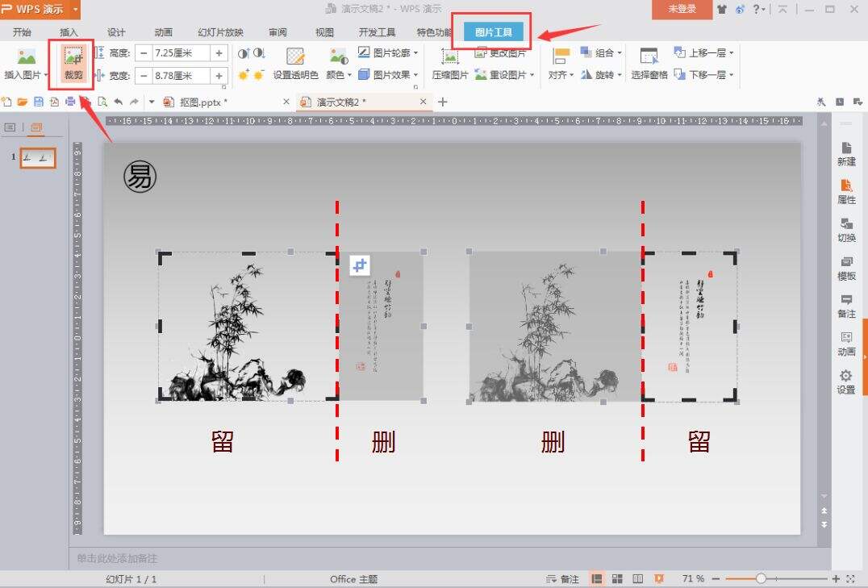Add a new document tab with plus

point(442,102)
